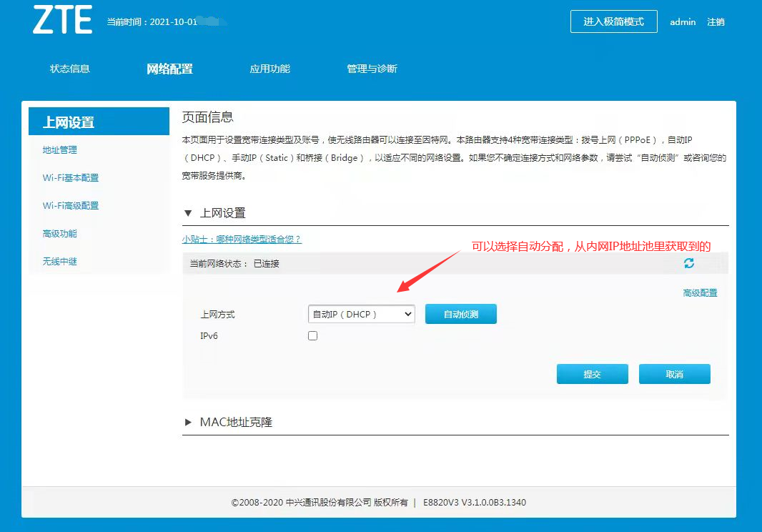762x532 pixels.
Task: Open 地址管理 in the sidebar
Action: (x=59, y=150)
